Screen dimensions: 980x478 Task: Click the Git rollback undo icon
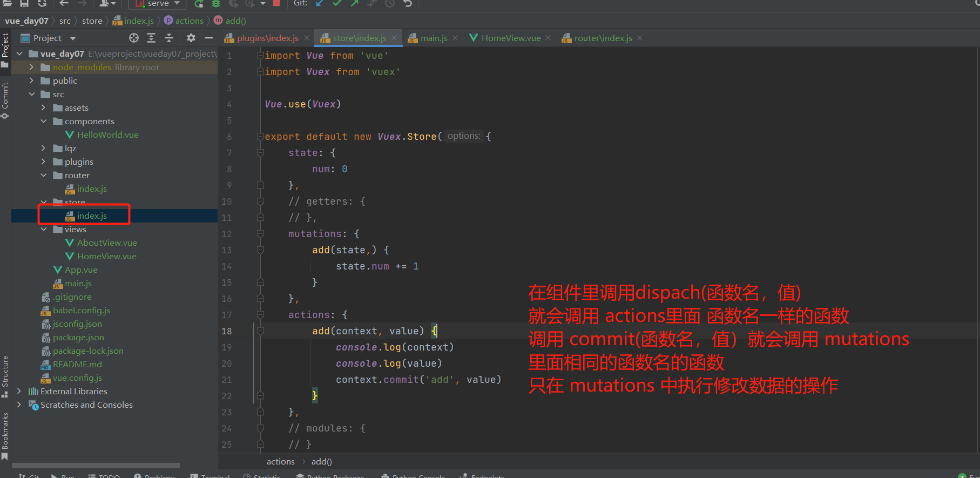[x=408, y=3]
